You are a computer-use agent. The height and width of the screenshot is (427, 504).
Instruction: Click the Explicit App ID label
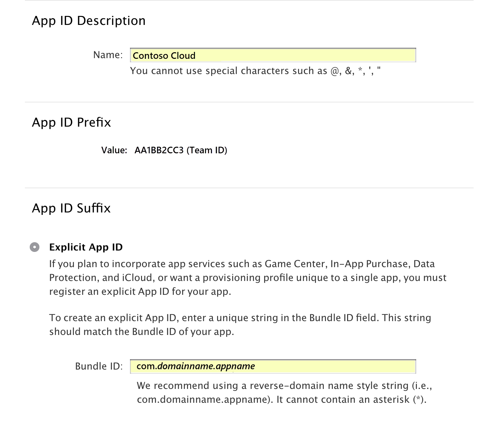(86, 247)
